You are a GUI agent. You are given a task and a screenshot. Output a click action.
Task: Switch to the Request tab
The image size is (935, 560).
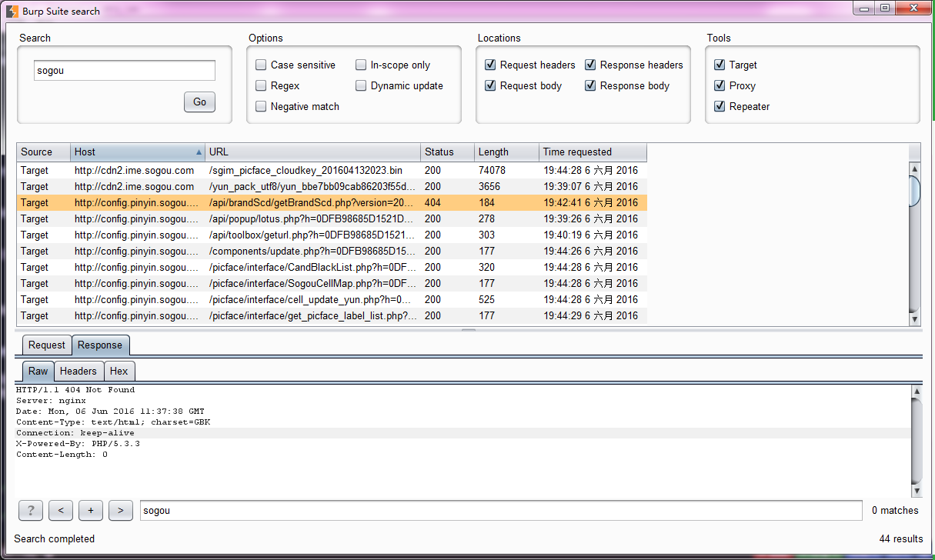47,345
